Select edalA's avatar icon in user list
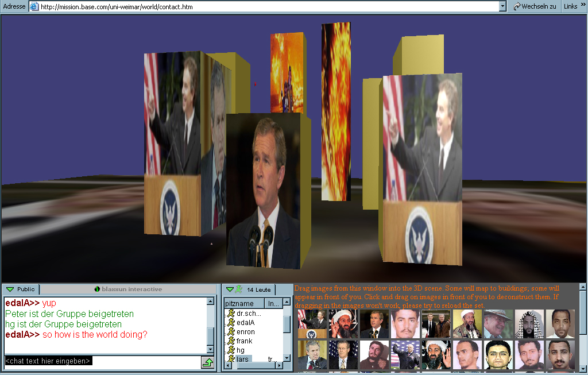This screenshot has height=375, width=588. (x=230, y=323)
